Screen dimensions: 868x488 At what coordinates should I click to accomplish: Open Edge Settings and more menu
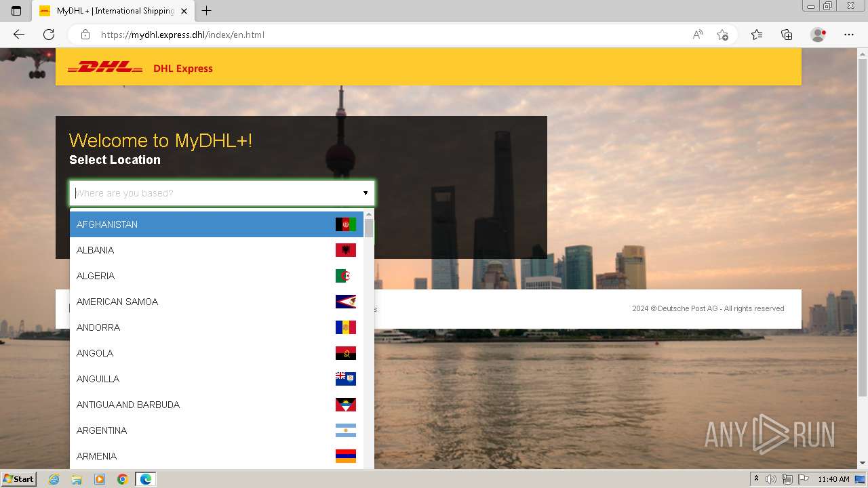[849, 35]
